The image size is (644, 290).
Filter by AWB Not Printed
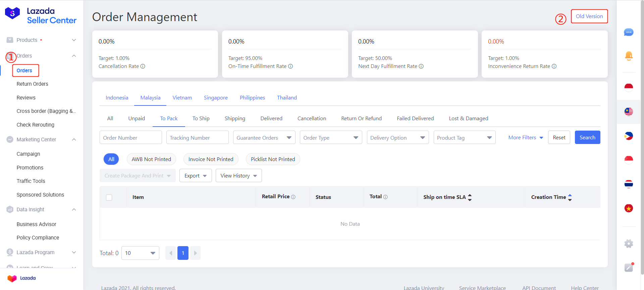[151, 159]
